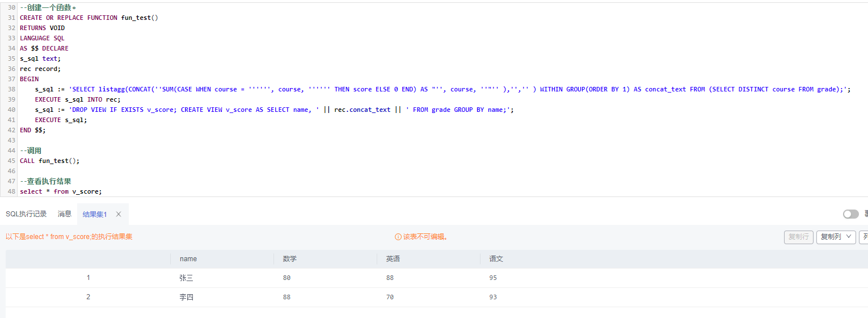Screen dimensions: 868x318
Task: Select row number 2 in results
Action: click(x=89, y=298)
